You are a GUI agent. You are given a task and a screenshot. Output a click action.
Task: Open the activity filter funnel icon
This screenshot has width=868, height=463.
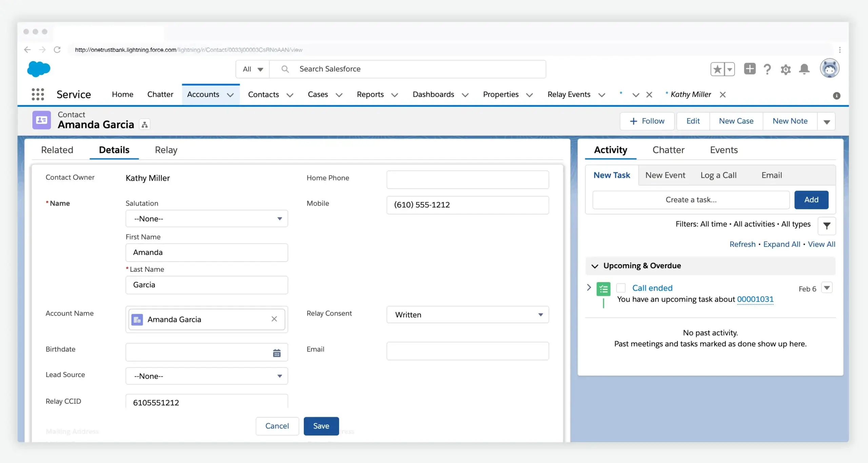point(827,226)
